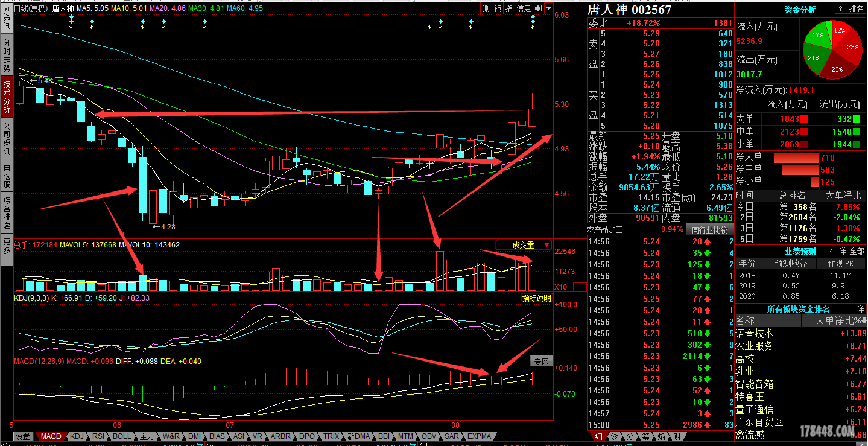
Task: Select the MACD indicator tab
Action: (x=51, y=436)
